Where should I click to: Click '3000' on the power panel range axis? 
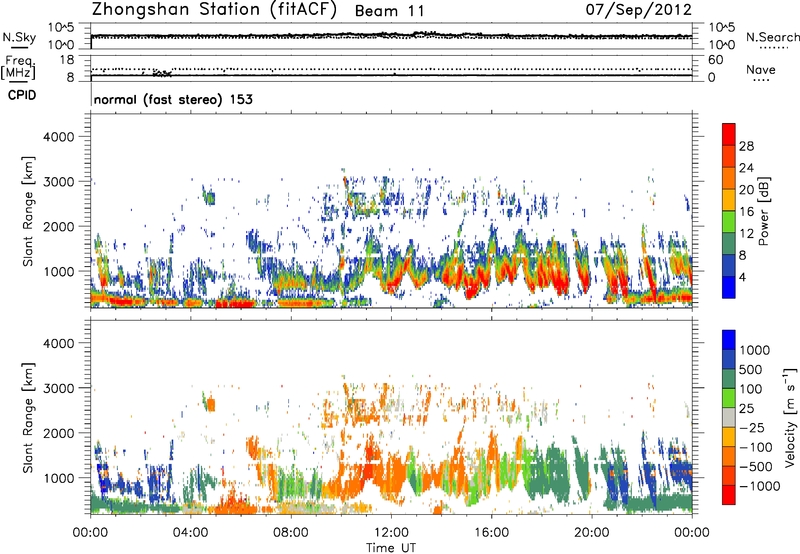point(59,182)
